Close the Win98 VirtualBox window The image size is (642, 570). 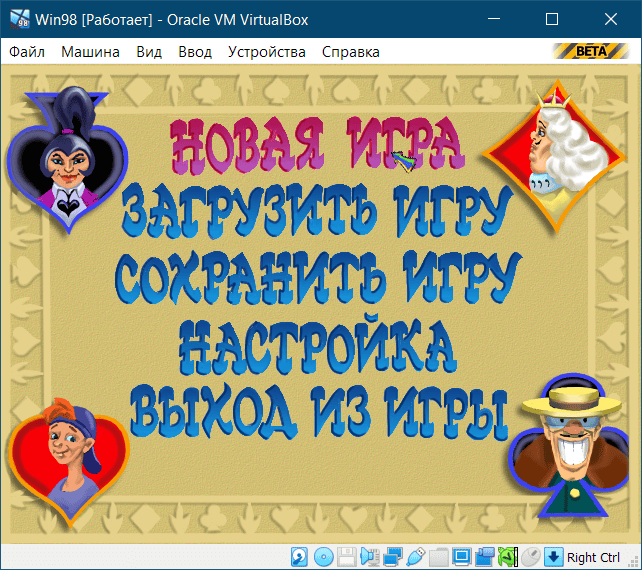611,19
